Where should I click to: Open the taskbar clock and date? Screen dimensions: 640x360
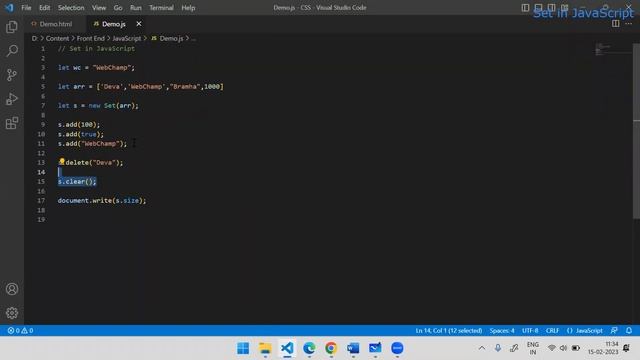pos(603,348)
